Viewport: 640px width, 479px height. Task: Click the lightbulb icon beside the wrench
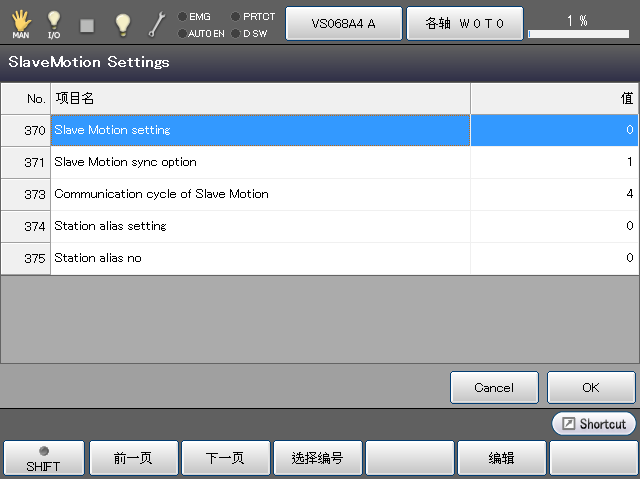[x=122, y=23]
